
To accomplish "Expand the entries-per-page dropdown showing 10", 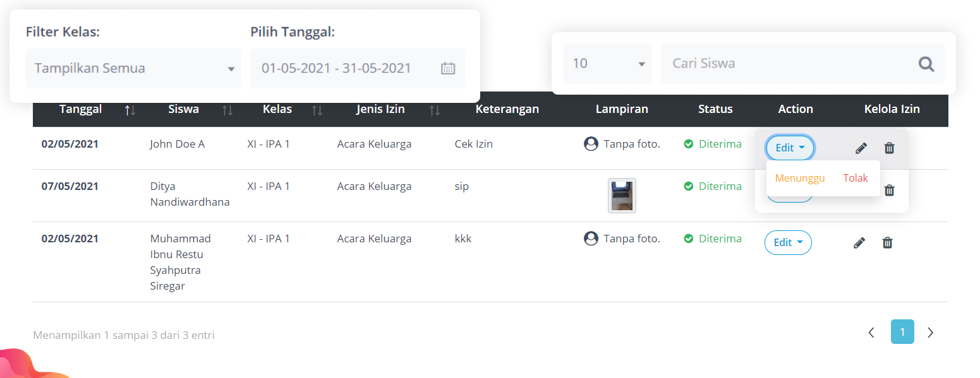I will coord(607,64).
